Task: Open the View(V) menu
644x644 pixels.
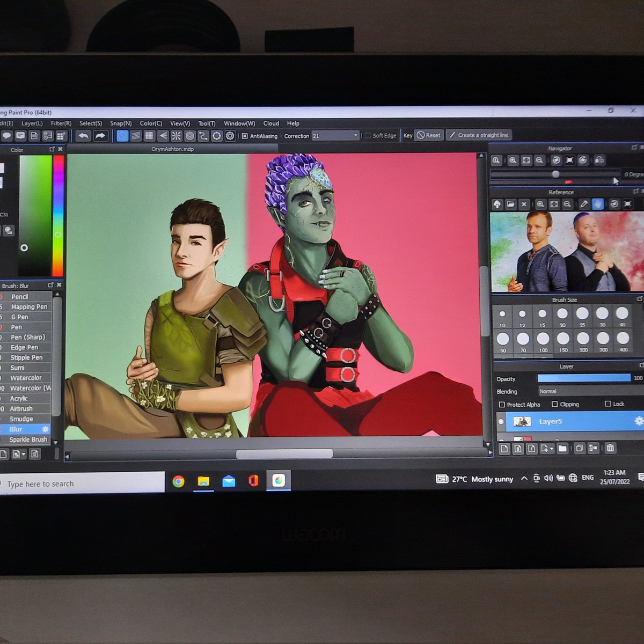Action: point(180,123)
